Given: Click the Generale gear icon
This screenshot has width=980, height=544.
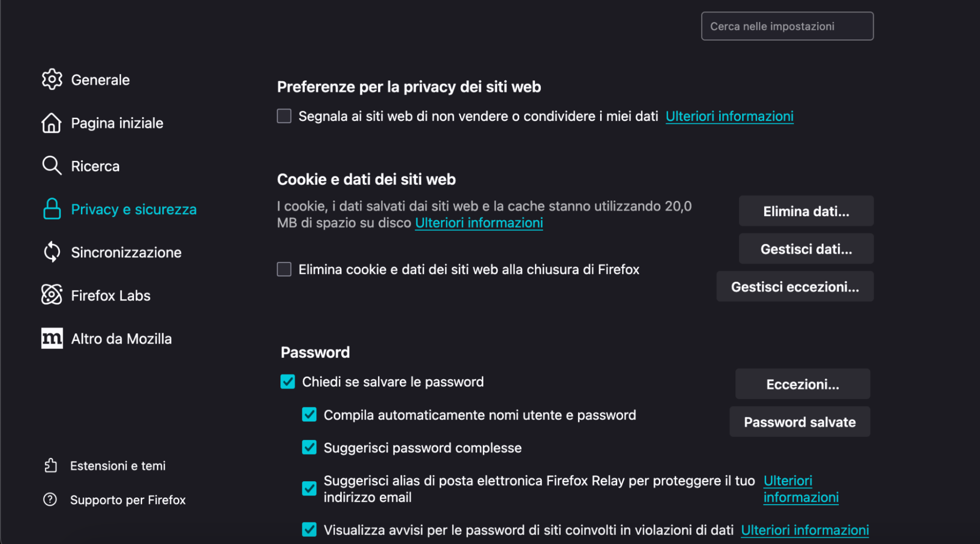Looking at the screenshot, I should pyautogui.click(x=51, y=79).
